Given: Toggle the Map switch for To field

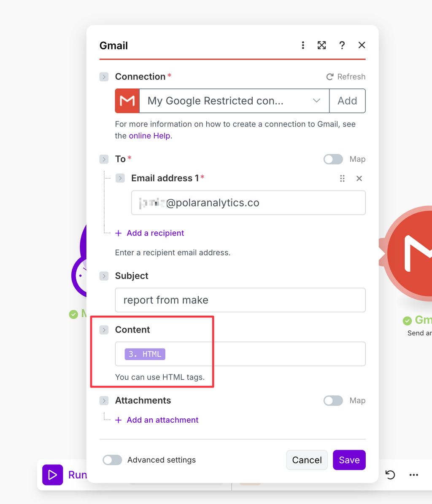Looking at the screenshot, I should click(x=333, y=159).
